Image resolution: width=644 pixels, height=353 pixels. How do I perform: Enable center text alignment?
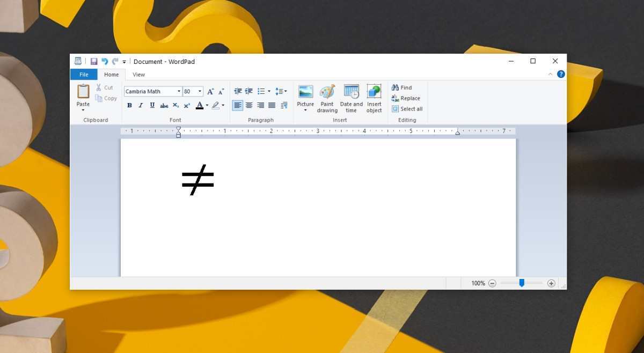tap(249, 106)
